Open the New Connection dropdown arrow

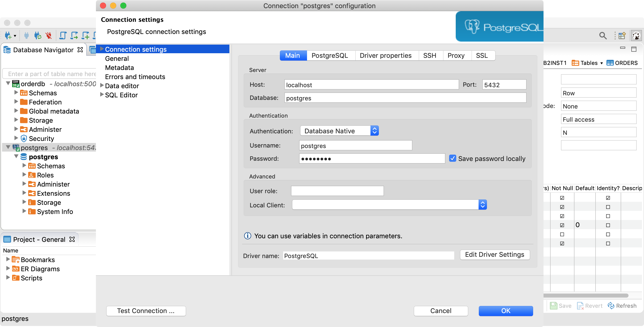point(15,36)
